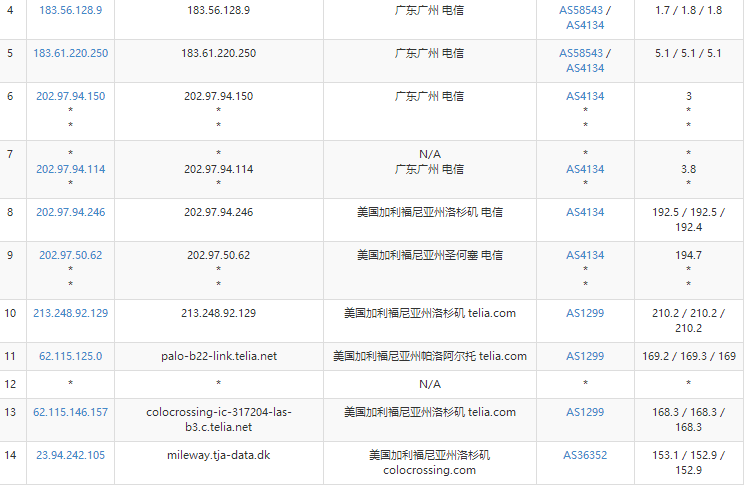Image resolution: width=746 pixels, height=486 pixels.
Task: Select latency 1.7 / 1.8 / 1.8
Action: (x=688, y=10)
